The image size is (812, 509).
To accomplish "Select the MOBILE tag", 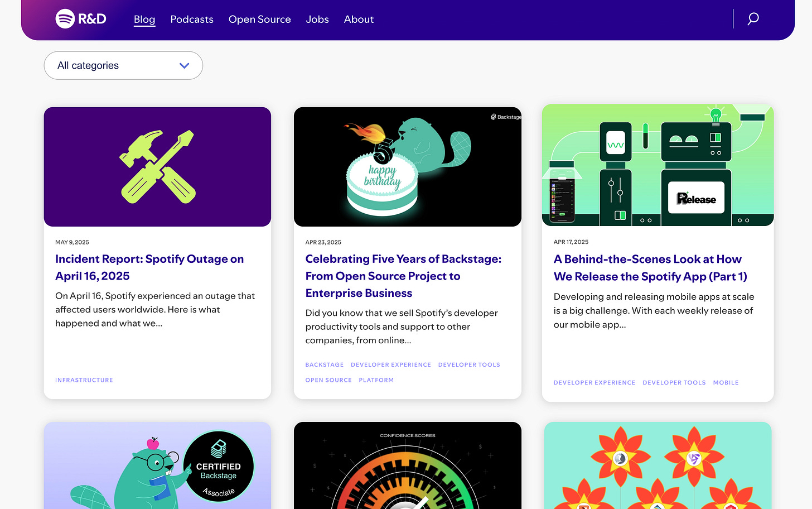I will pyautogui.click(x=726, y=383).
